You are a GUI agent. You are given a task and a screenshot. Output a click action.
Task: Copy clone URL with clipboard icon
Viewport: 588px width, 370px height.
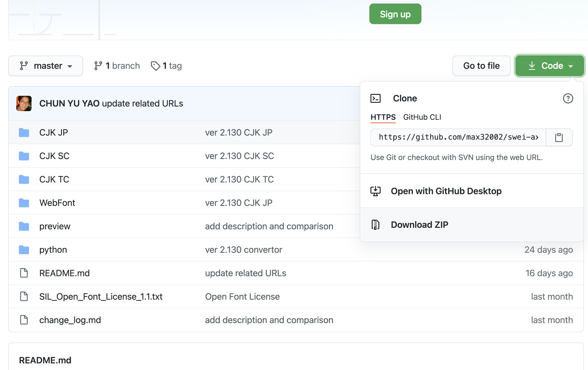click(x=559, y=137)
